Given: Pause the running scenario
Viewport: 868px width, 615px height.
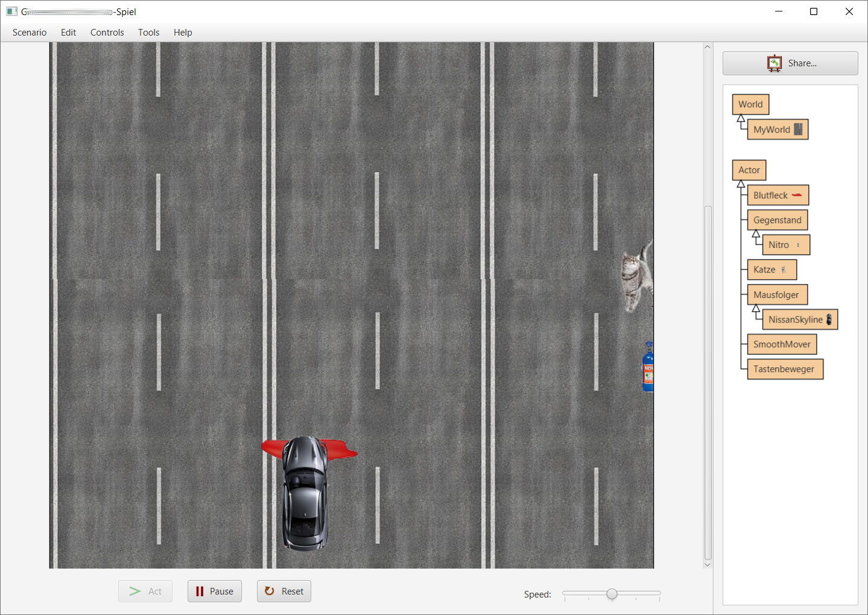Looking at the screenshot, I should (x=215, y=591).
